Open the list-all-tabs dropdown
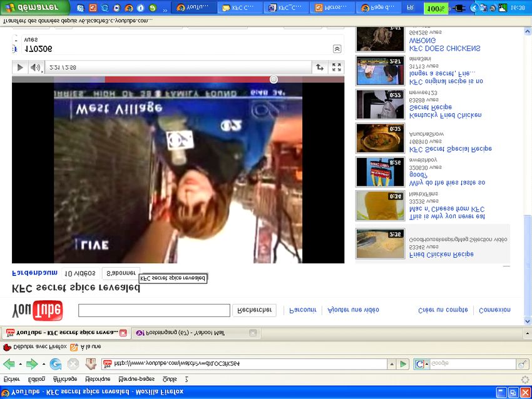 527,333
